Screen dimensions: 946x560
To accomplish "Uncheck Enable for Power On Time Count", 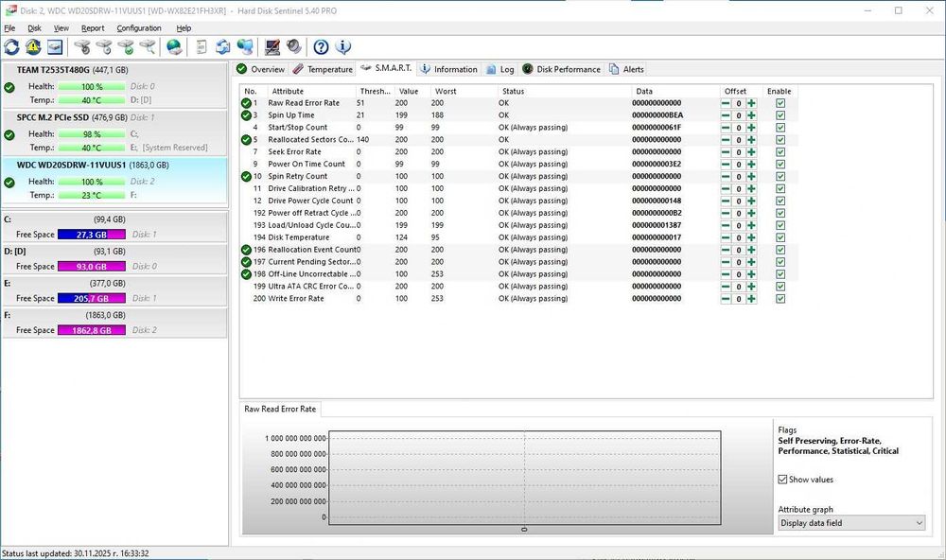I will tap(780, 165).
